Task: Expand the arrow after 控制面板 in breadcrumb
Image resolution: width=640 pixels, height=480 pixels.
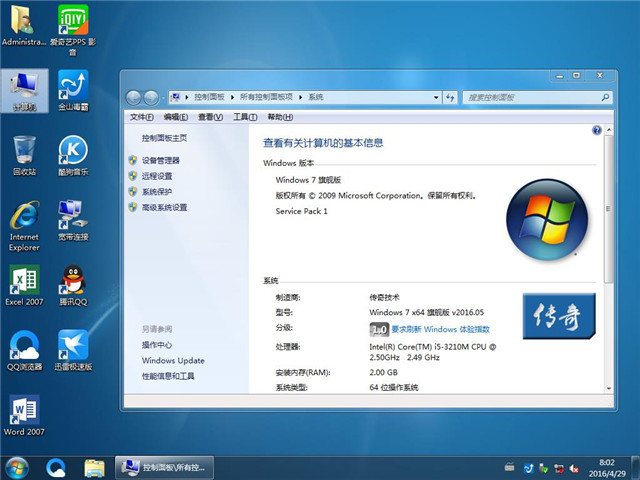Action: [232, 97]
